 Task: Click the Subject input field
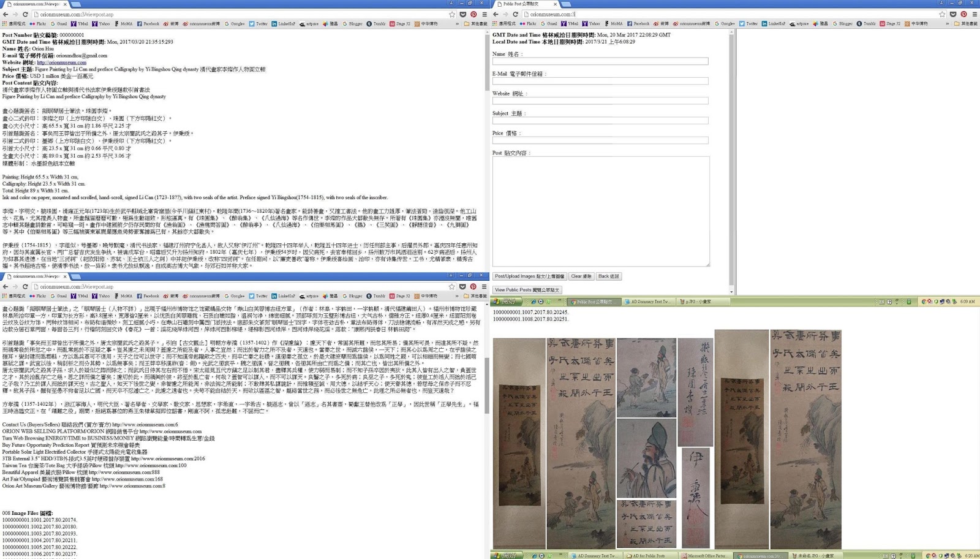(x=600, y=121)
